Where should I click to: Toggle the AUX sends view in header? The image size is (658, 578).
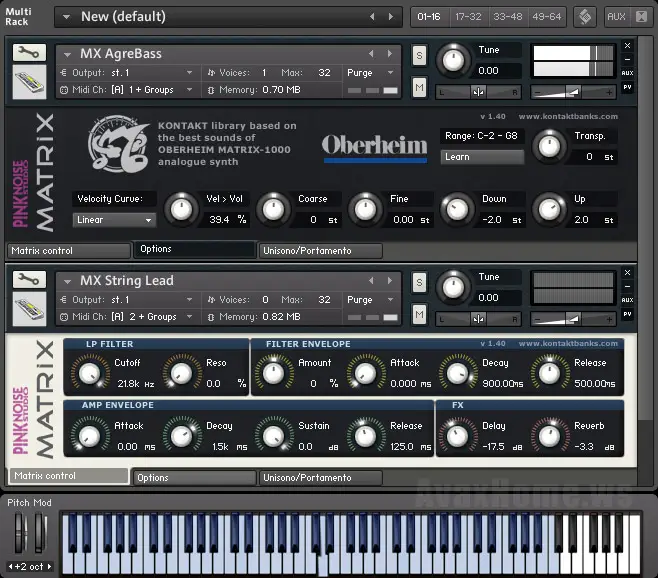click(616, 17)
